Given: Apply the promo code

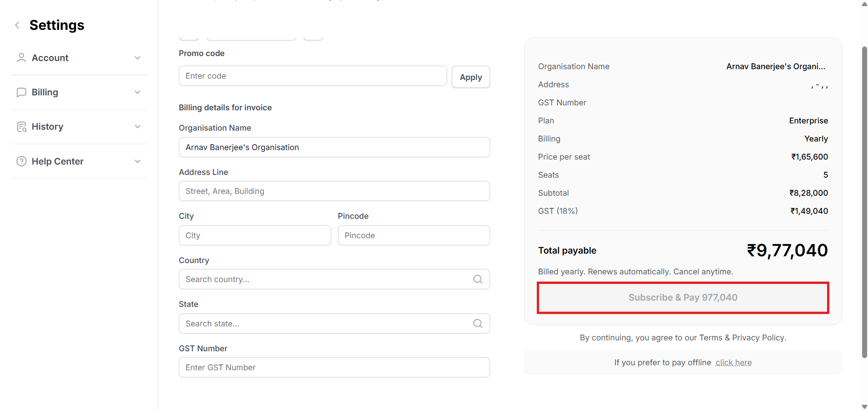Looking at the screenshot, I should click(471, 77).
